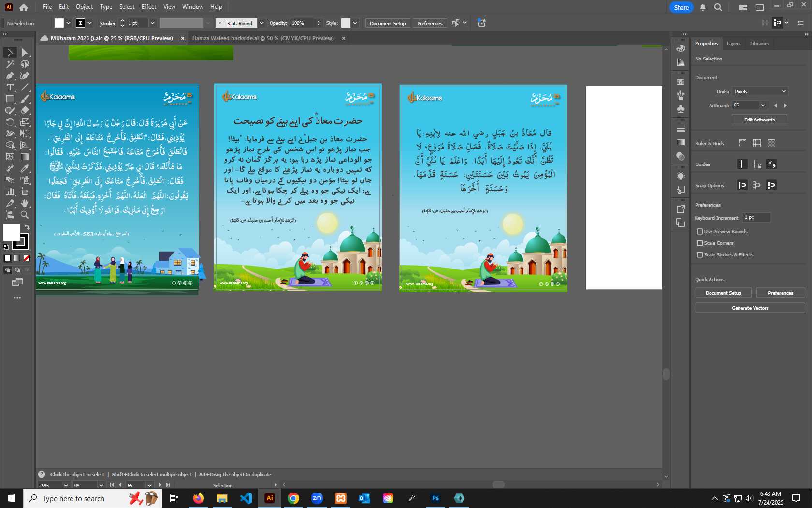
Task: Open the Brushes panel icon
Action: click(681, 95)
